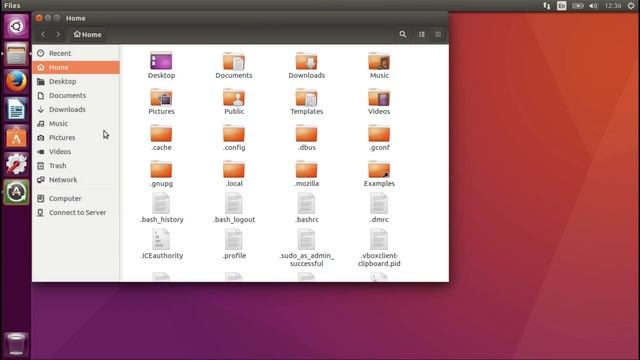Click Connect to Server
The height and width of the screenshot is (360, 640).
tap(76, 212)
